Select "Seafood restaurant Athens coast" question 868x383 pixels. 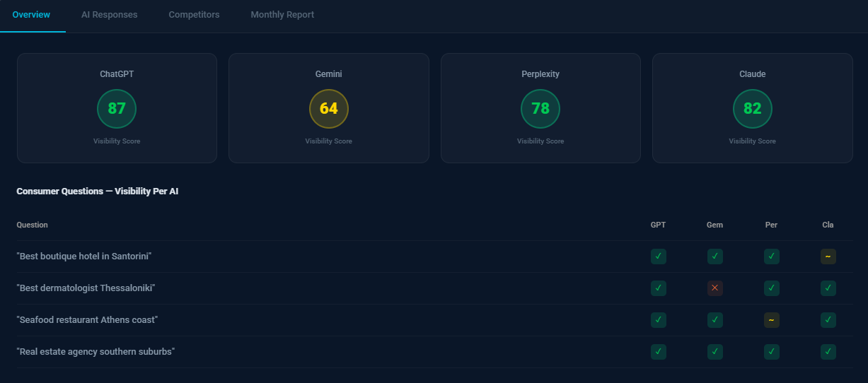pyautogui.click(x=87, y=320)
